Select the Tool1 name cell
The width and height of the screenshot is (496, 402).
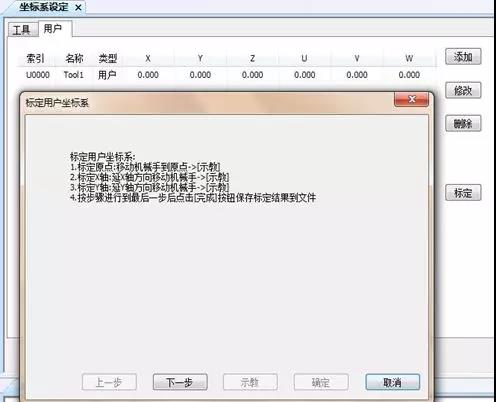click(x=73, y=75)
